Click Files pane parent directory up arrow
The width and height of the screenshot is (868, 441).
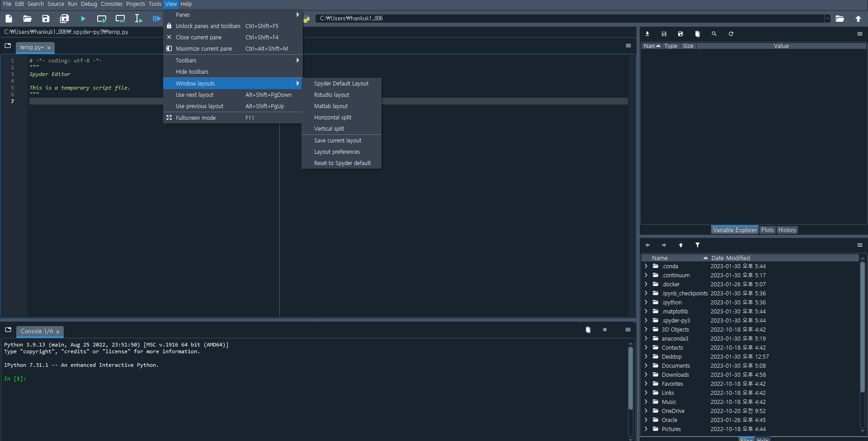(x=681, y=245)
